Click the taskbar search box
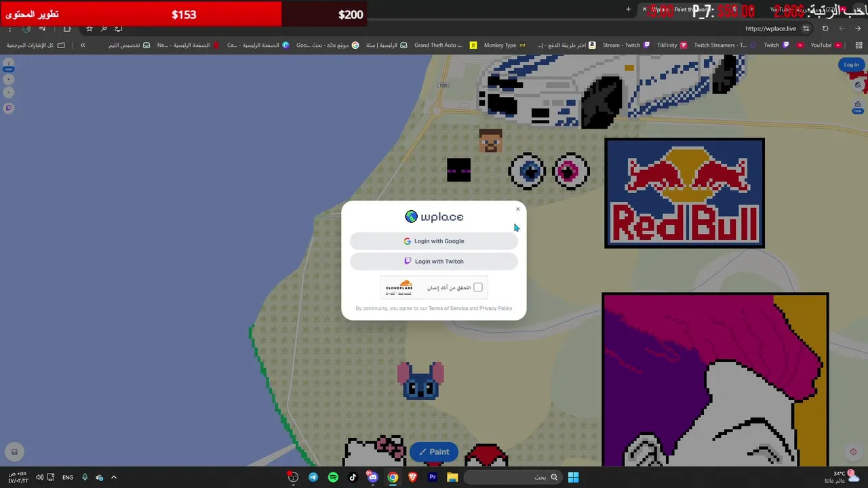Image resolution: width=868 pixels, height=488 pixels. pyautogui.click(x=513, y=477)
